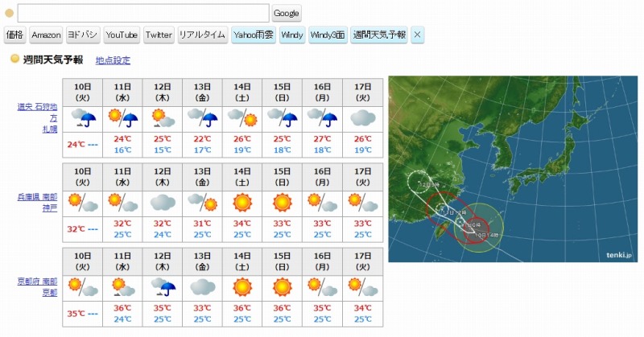Click Kyoto 12日 cloud-and-rain icon

(163, 288)
